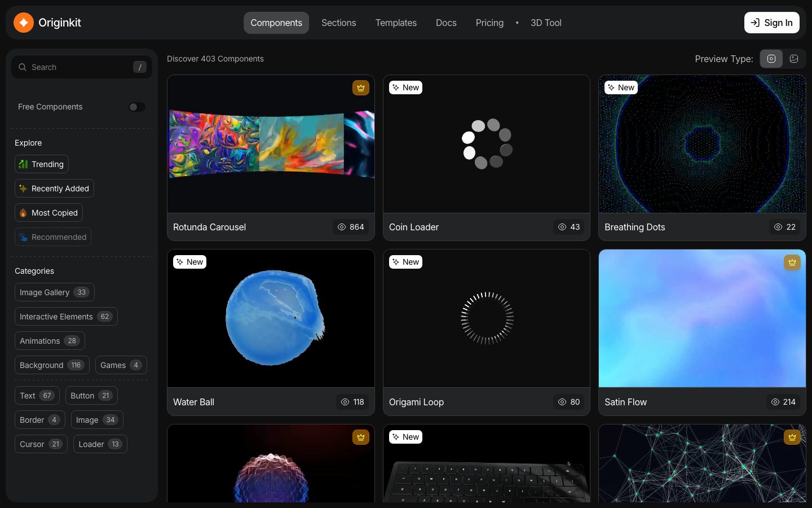Select Games category
This screenshot has width=812, height=508.
coord(121,365)
